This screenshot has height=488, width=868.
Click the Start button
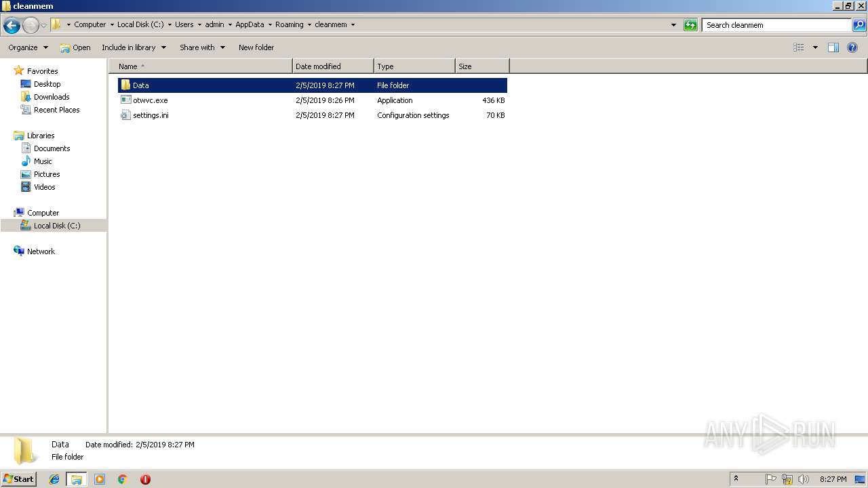(x=18, y=479)
